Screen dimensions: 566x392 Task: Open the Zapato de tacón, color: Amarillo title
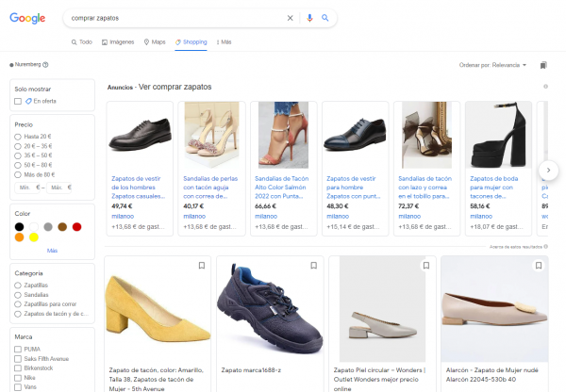[157, 379]
